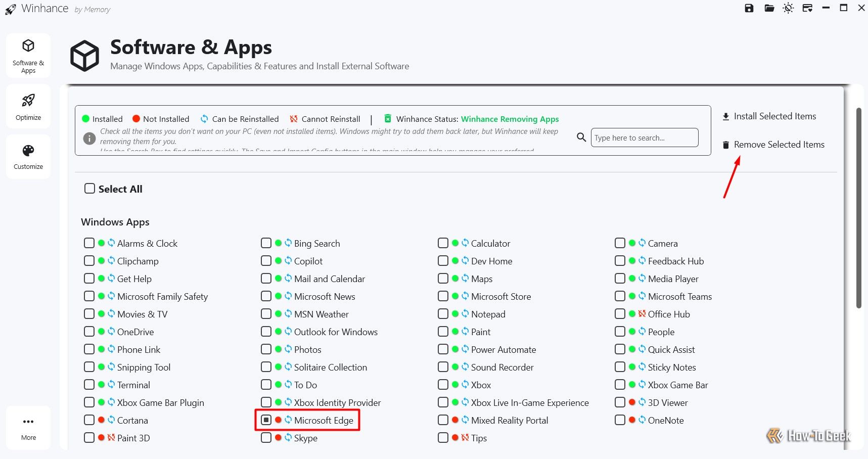This screenshot has width=868, height=459.
Task: Focus the 'Type here to search' field
Action: pos(645,137)
